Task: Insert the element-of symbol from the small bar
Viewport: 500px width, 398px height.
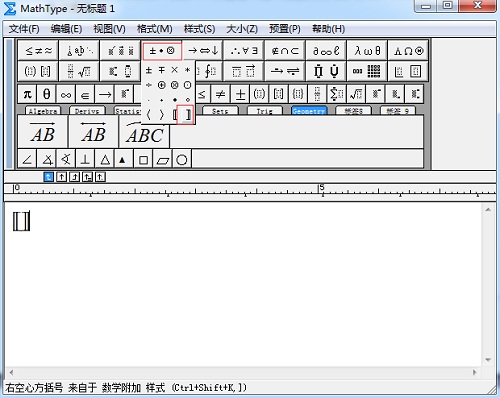Action: (85, 94)
